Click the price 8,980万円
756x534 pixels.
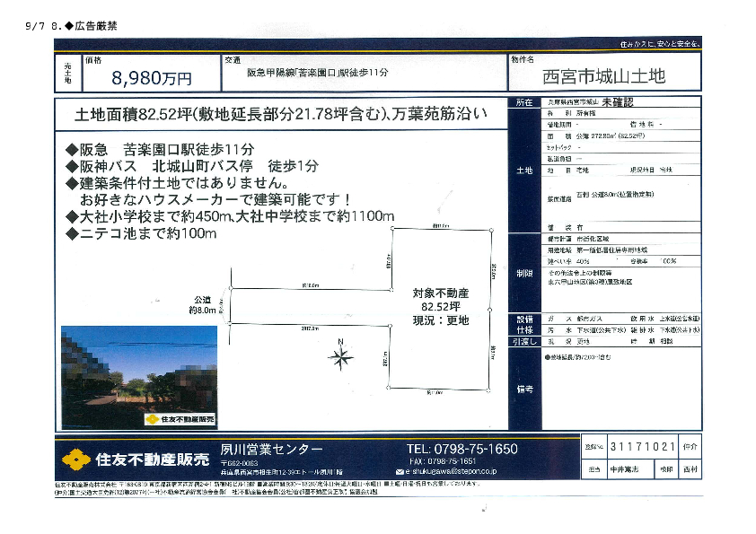[152, 78]
